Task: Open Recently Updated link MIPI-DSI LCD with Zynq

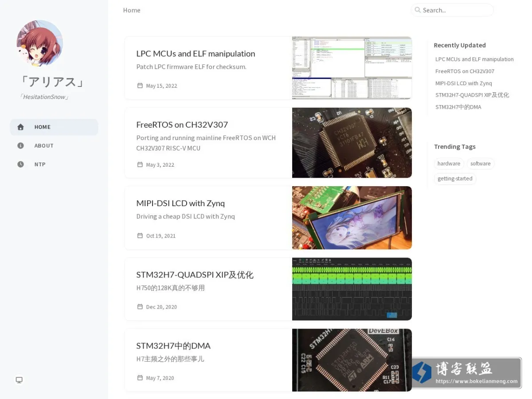Action: (x=464, y=83)
